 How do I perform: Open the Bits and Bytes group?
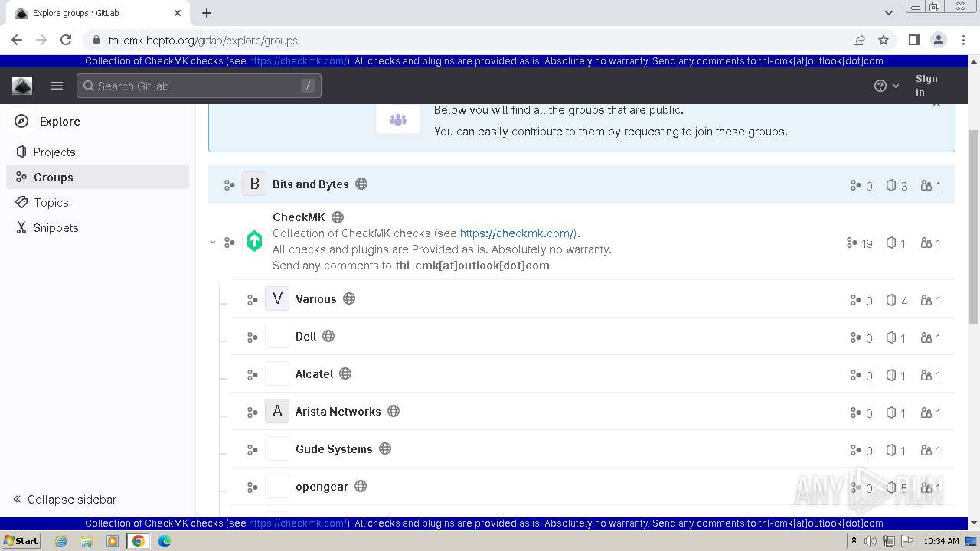point(310,184)
